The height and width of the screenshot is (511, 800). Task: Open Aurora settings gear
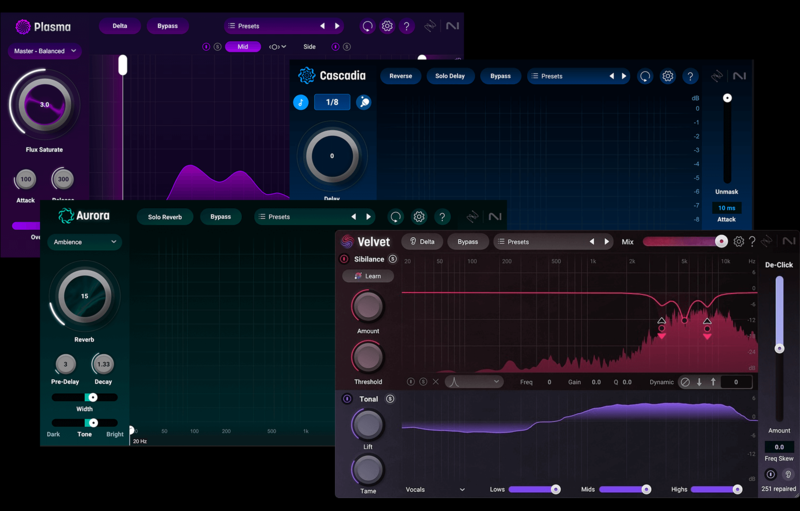point(419,217)
